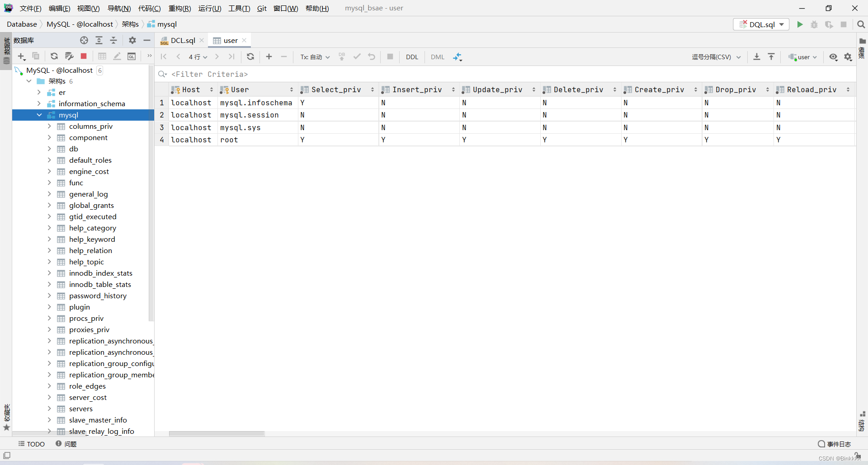Expand the er schema node

pyautogui.click(x=39, y=92)
